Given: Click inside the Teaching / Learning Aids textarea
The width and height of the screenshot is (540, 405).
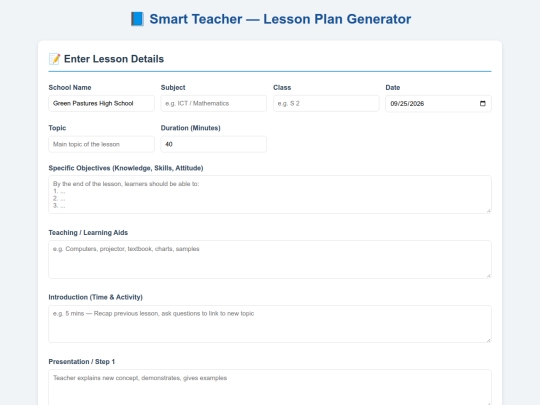Looking at the screenshot, I should tap(270, 259).
